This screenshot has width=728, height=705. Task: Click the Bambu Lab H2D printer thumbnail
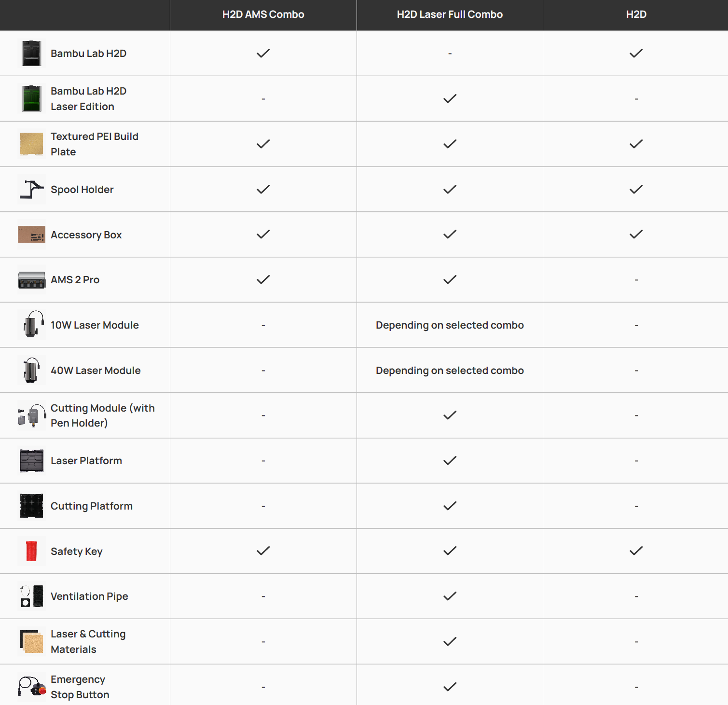(32, 54)
